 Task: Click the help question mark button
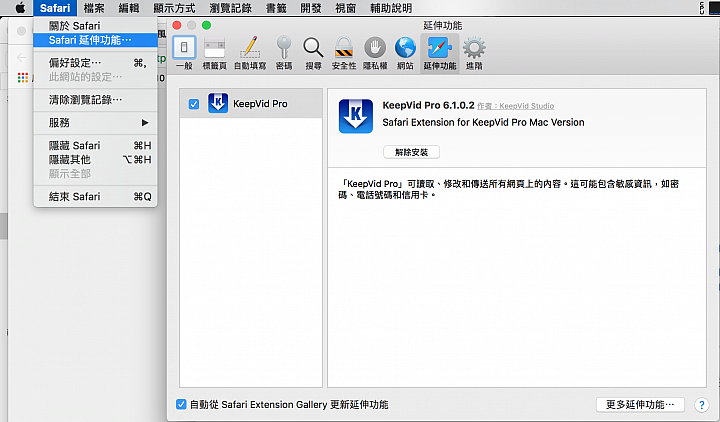coord(701,405)
